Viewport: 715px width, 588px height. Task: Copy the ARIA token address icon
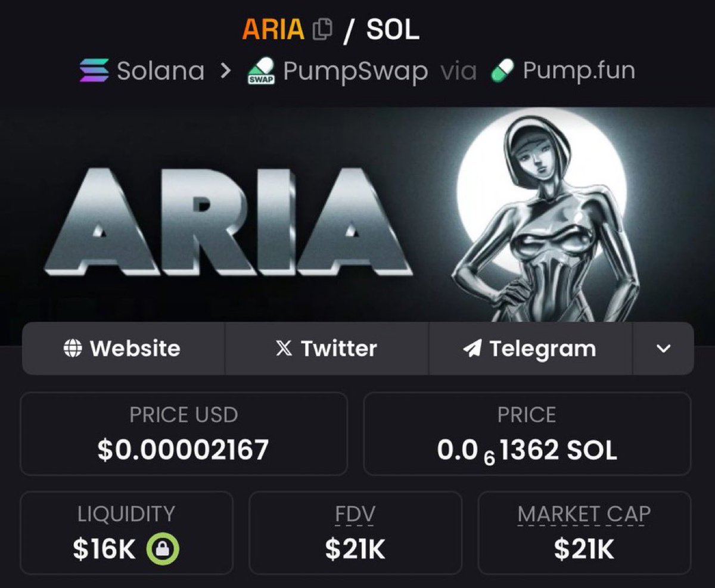click(x=322, y=29)
